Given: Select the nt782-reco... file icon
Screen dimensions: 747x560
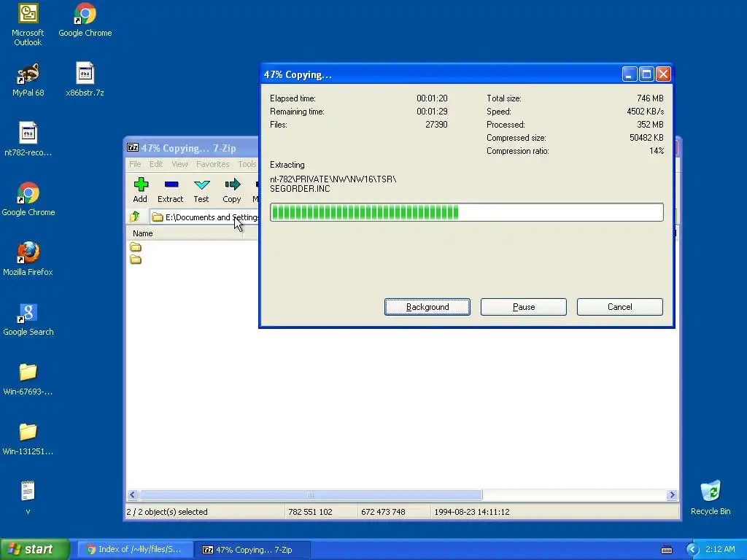Looking at the screenshot, I should click(x=28, y=139).
